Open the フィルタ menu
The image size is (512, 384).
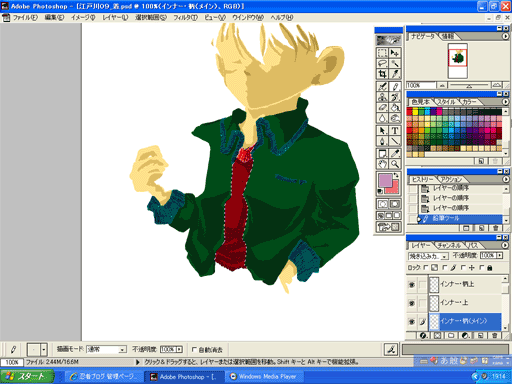click(185, 17)
